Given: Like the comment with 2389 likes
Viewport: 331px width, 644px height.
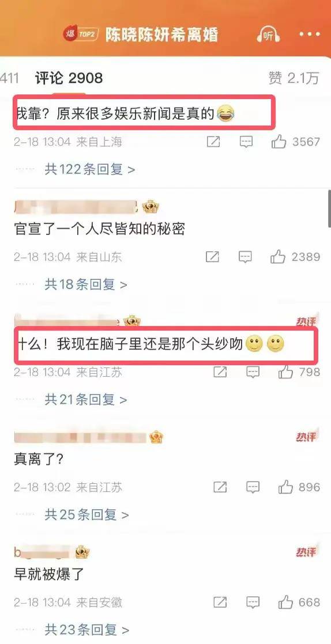Looking at the screenshot, I should click(x=278, y=257).
